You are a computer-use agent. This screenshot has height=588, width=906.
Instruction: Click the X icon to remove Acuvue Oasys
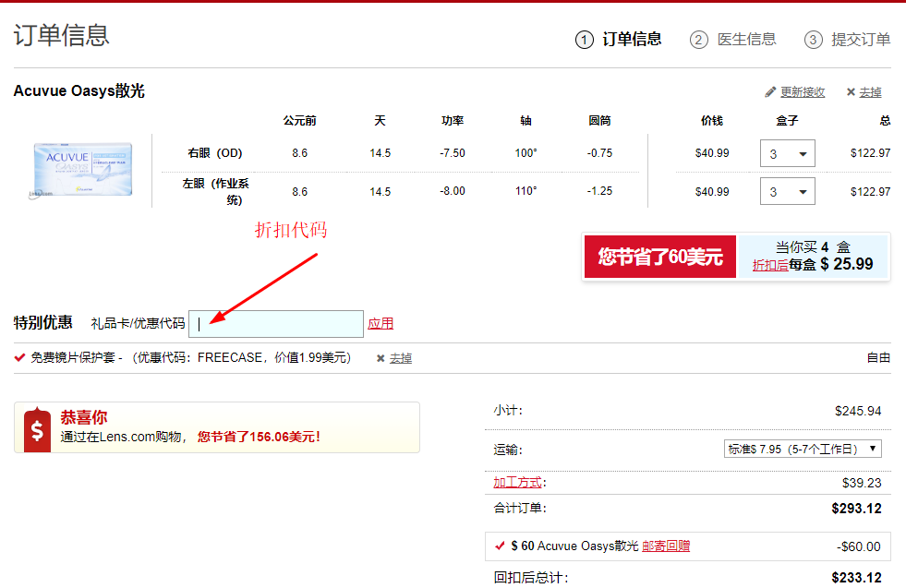click(x=850, y=92)
